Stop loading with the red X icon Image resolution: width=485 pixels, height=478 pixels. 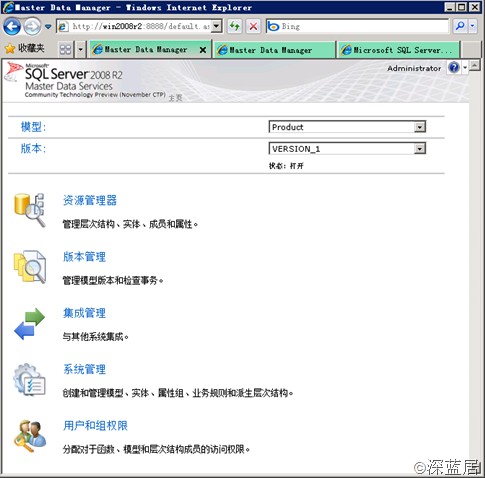(x=253, y=26)
